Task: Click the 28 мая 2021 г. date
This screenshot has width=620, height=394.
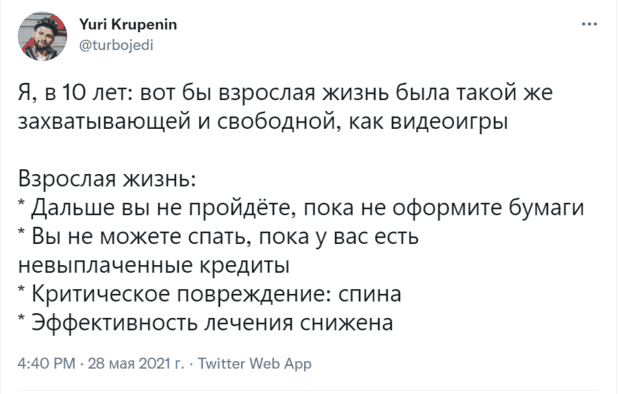Action: (136, 363)
